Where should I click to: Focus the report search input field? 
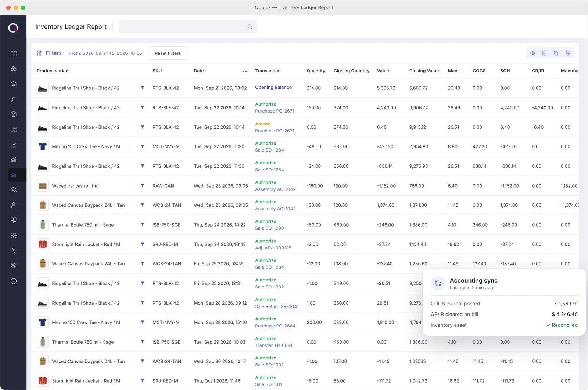[x=188, y=26]
